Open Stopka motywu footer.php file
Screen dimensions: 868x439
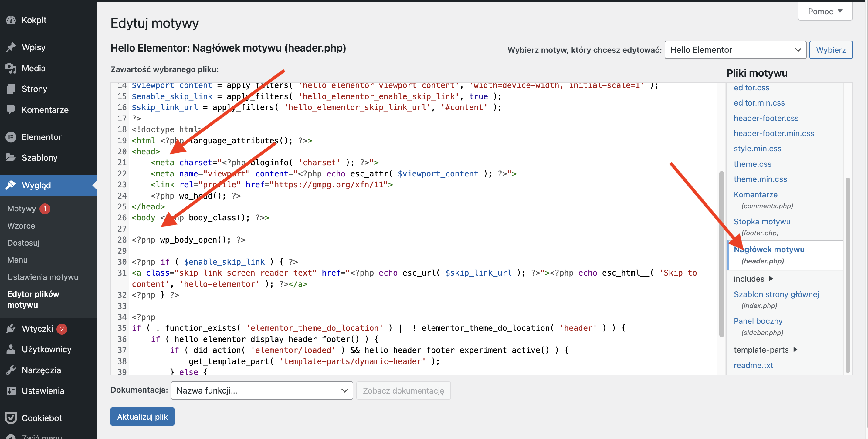[762, 227]
